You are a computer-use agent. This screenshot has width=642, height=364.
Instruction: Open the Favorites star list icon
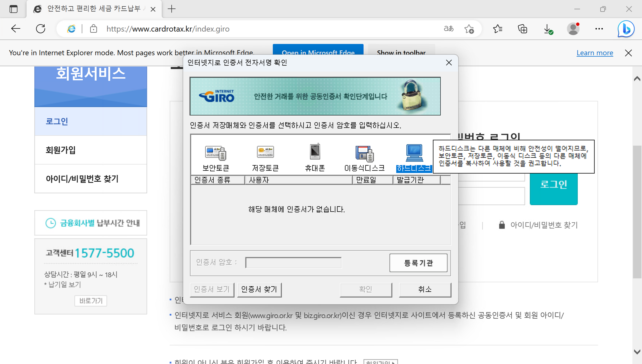498,29
